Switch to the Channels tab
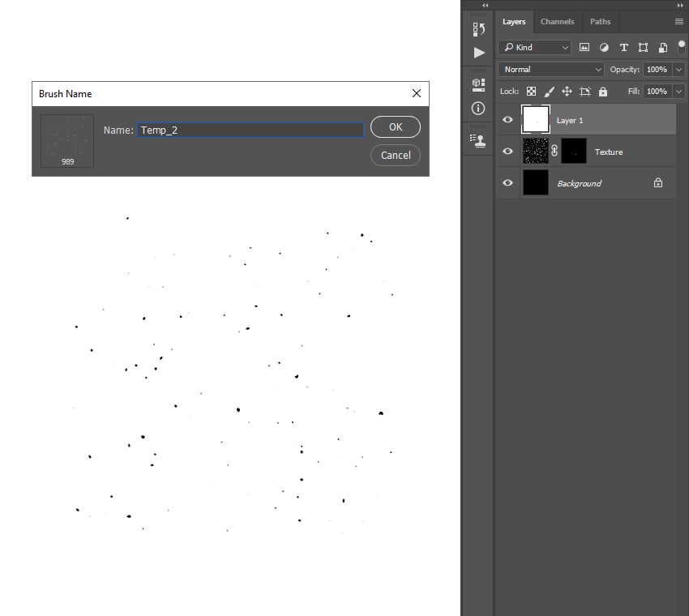 [x=558, y=21]
